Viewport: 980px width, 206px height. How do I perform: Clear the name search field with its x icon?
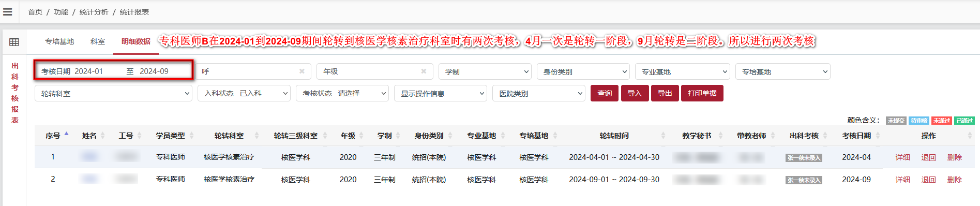point(302,71)
